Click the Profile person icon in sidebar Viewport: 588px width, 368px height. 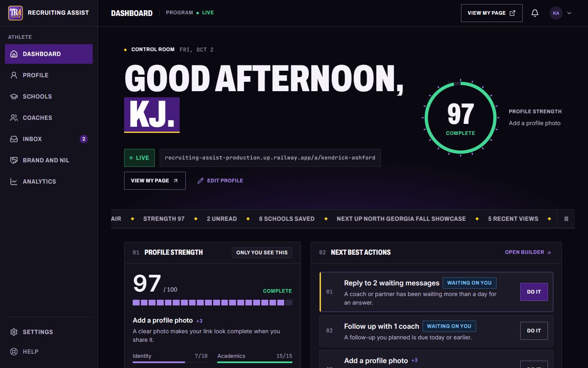(x=14, y=75)
